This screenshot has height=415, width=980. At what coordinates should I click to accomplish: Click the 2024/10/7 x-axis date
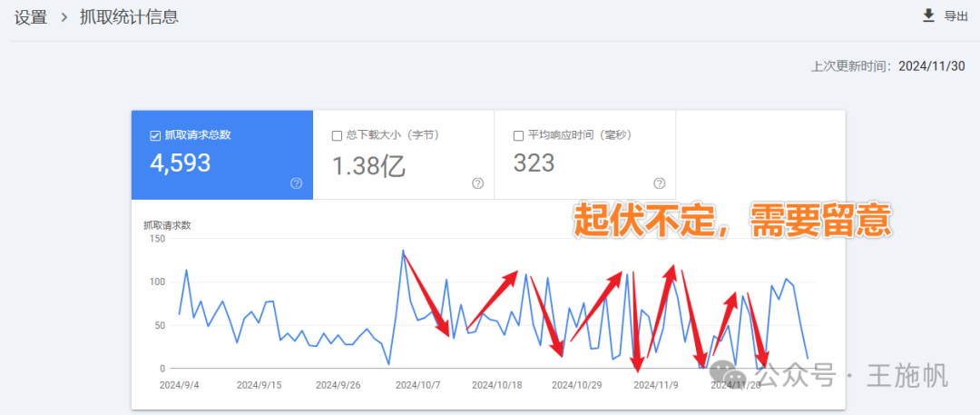[418, 384]
